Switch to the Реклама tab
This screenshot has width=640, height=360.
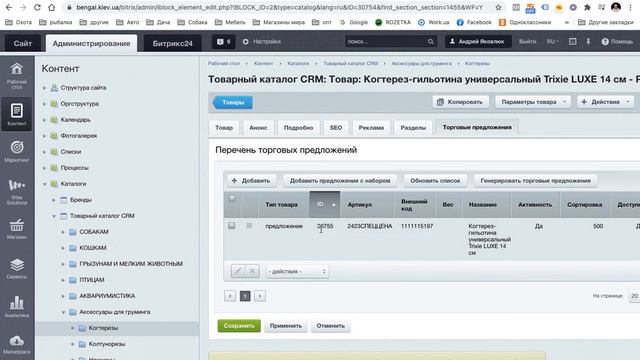371,128
